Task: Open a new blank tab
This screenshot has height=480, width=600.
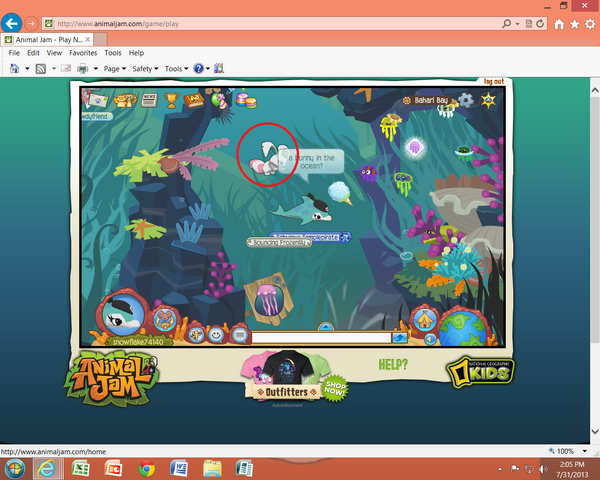Action: (100, 39)
